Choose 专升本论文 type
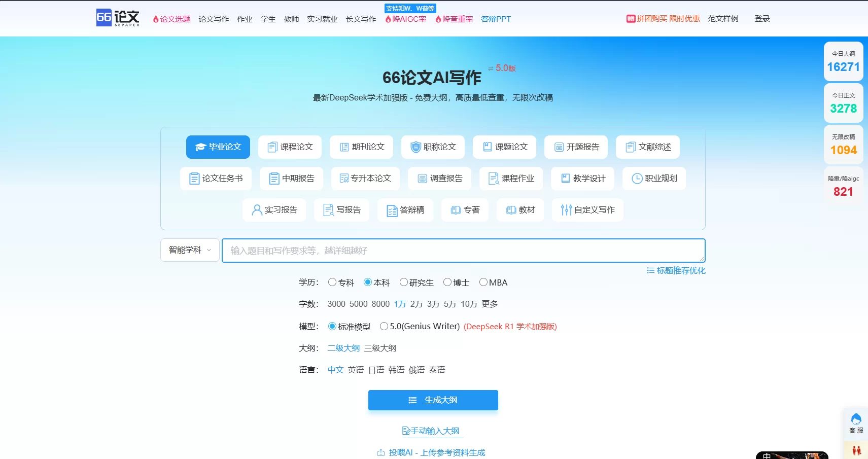 [x=365, y=179]
